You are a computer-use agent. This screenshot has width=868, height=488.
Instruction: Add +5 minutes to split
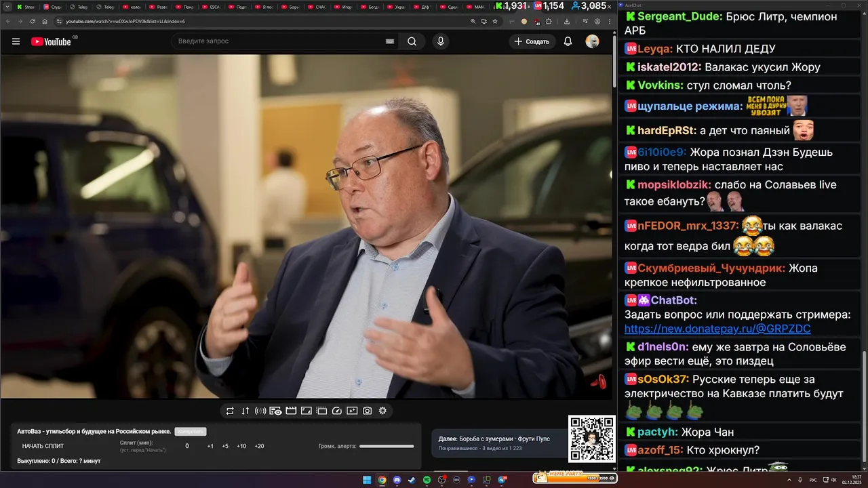coord(225,446)
